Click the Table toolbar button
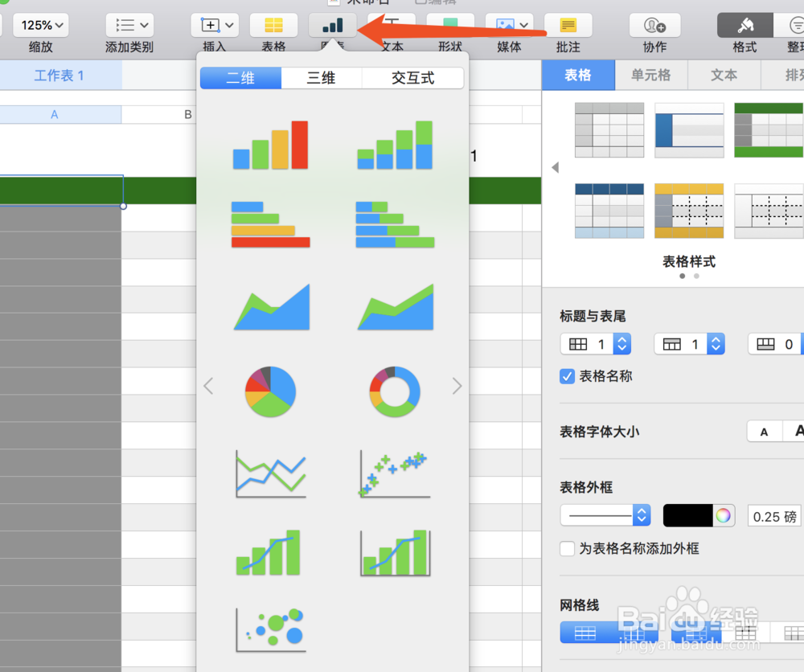The height and width of the screenshot is (672, 804). pos(274,25)
